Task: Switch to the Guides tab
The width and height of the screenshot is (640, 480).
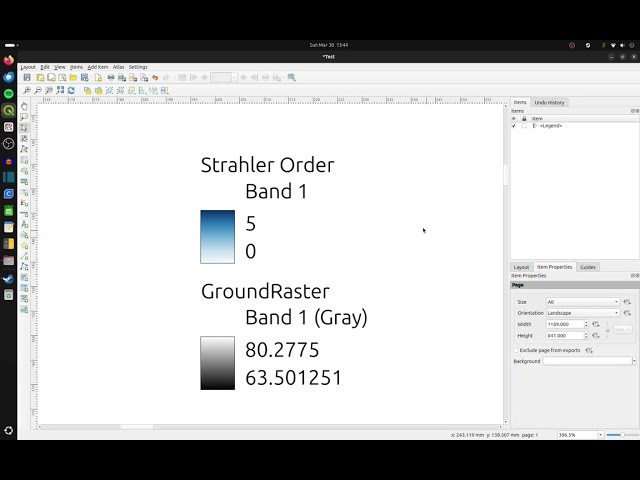Action: pyautogui.click(x=588, y=267)
